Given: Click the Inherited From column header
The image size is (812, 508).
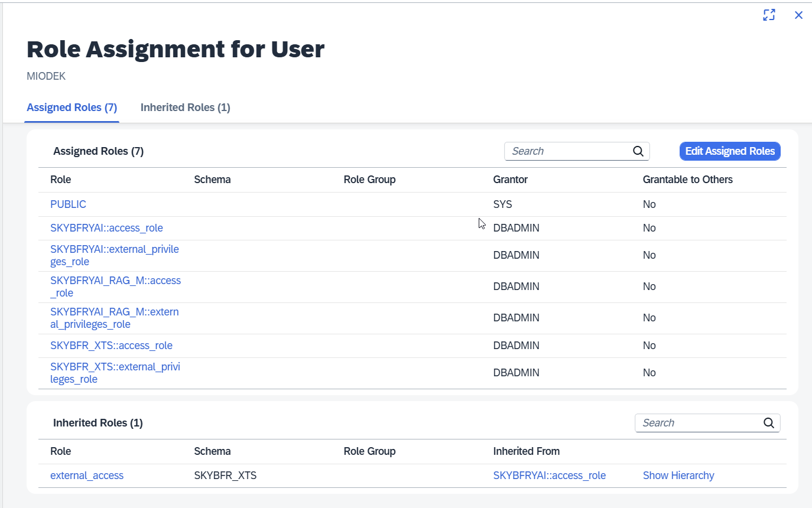Looking at the screenshot, I should coord(527,451).
